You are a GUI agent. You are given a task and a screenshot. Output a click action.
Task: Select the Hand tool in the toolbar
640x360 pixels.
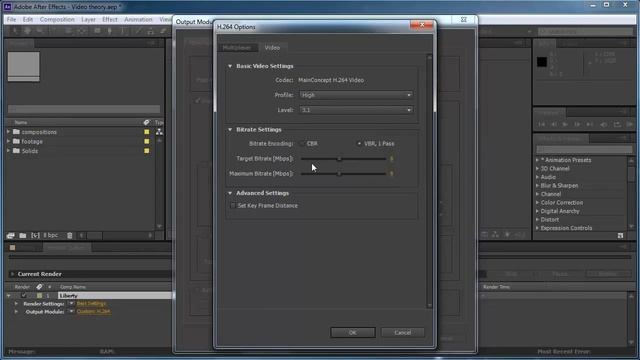[27, 31]
